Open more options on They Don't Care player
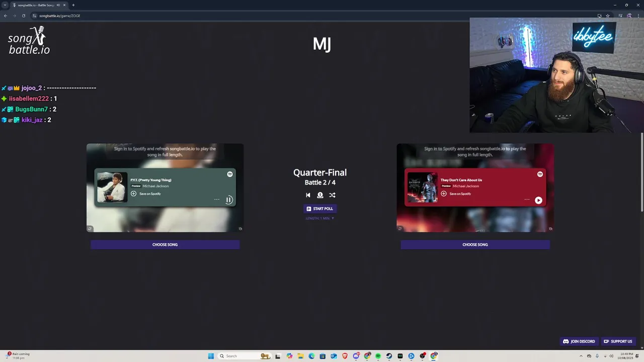644x362 pixels. 527,200
